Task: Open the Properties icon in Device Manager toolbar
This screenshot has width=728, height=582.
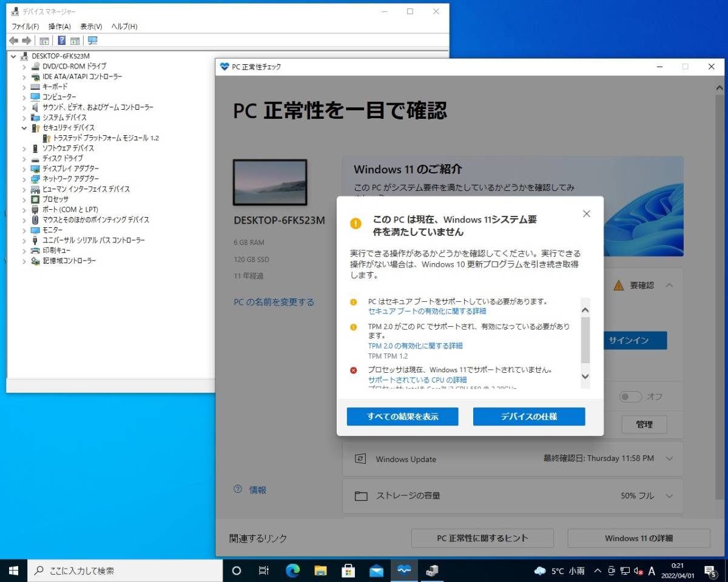Action: [44, 41]
